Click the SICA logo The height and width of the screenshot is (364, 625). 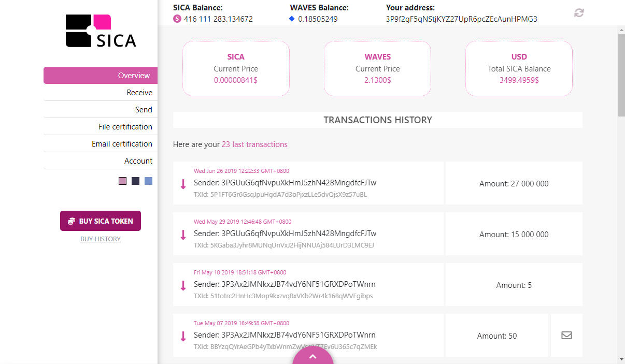(101, 31)
